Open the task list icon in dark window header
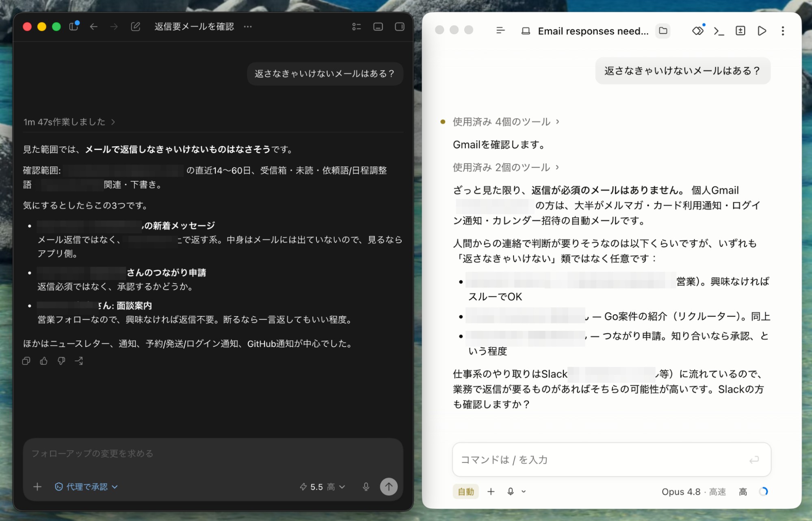The image size is (812, 521). 357,26
